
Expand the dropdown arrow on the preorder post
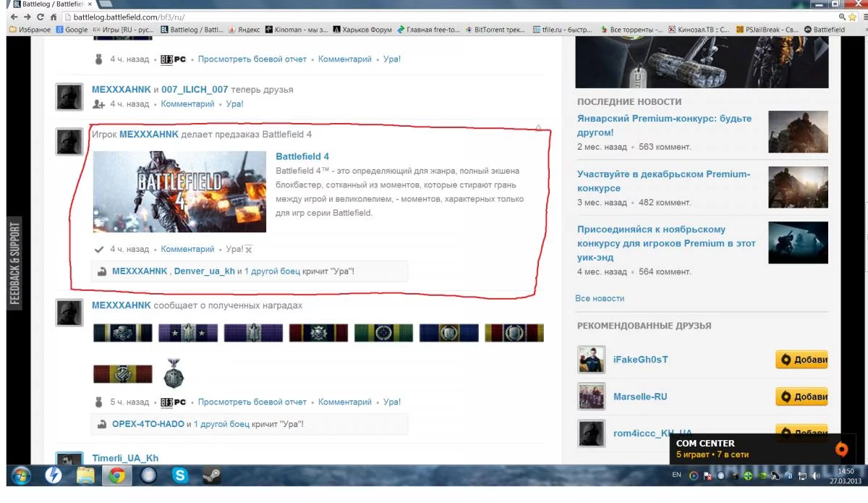[x=537, y=128]
